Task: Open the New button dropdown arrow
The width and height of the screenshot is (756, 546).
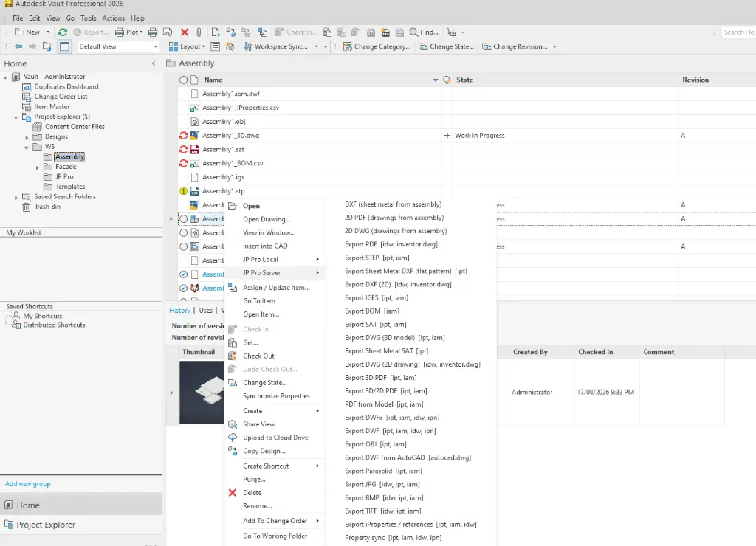Action: click(48, 32)
